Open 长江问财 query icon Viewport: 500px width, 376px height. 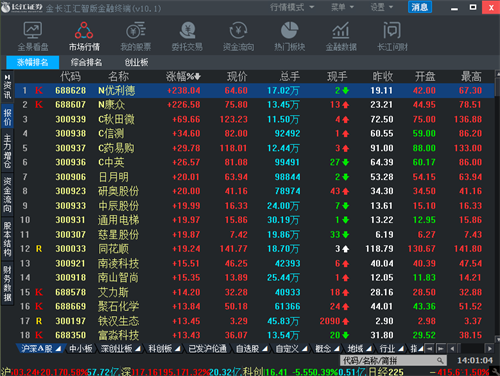(392, 36)
